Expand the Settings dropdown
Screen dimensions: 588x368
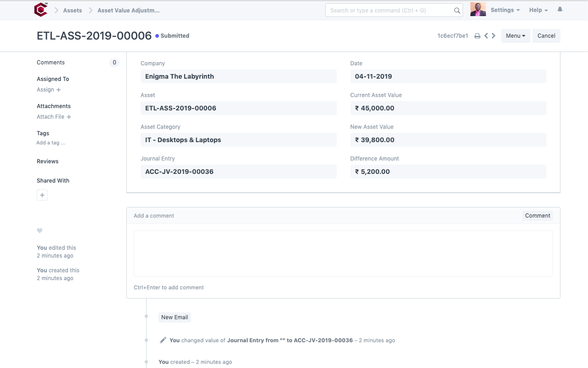pos(505,10)
